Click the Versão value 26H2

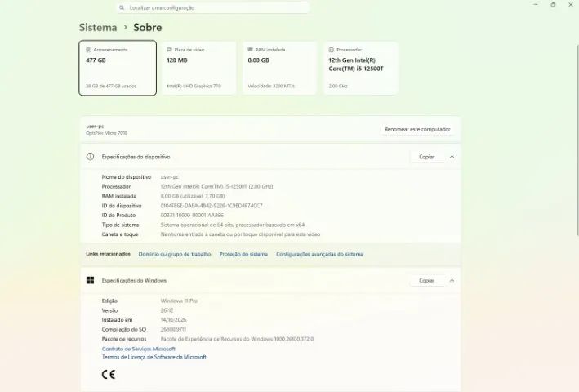click(167, 310)
